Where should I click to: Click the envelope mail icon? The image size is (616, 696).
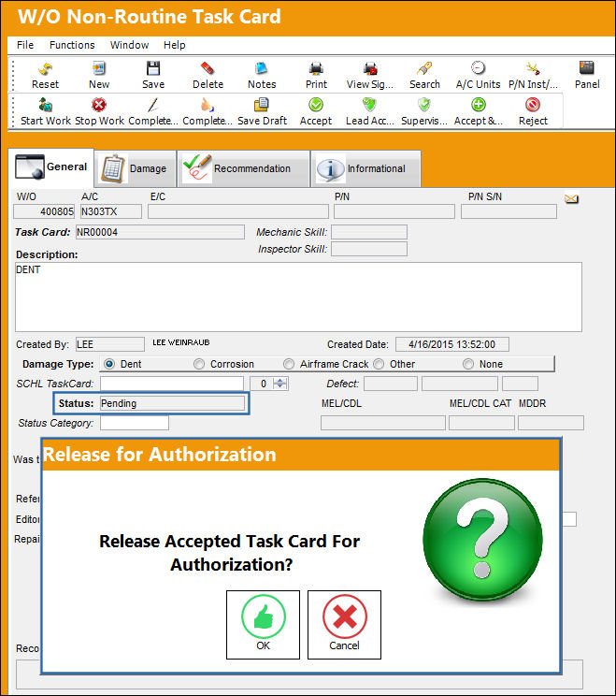[x=571, y=199]
